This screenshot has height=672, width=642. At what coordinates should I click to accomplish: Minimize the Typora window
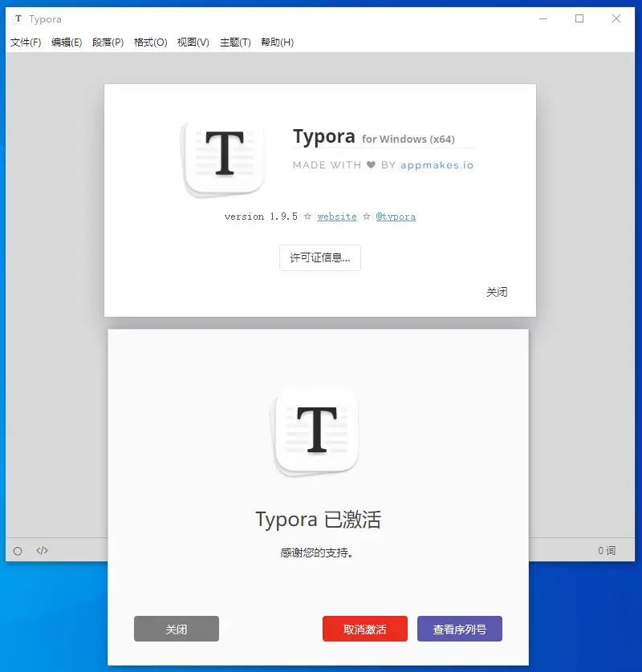point(542,19)
